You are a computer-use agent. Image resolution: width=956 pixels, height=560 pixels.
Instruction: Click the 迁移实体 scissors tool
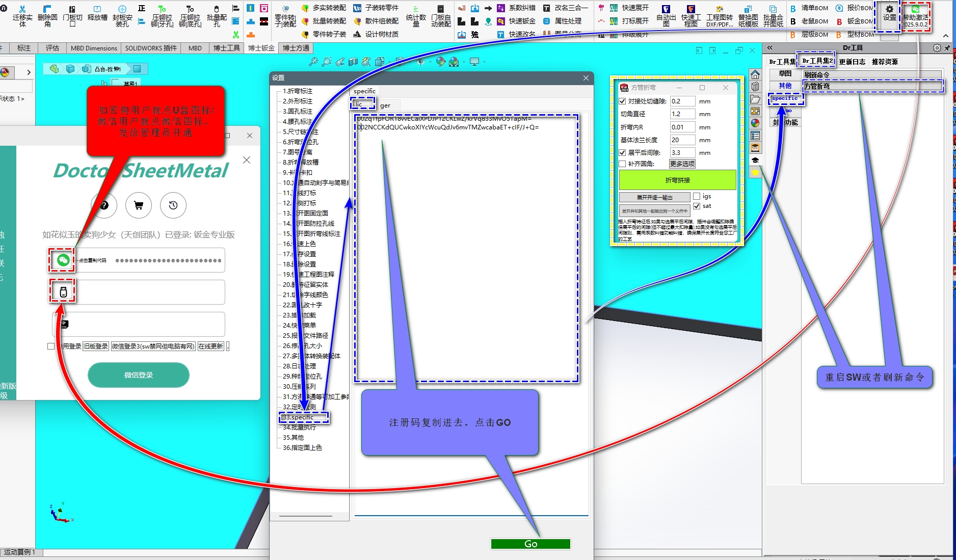tap(22, 16)
